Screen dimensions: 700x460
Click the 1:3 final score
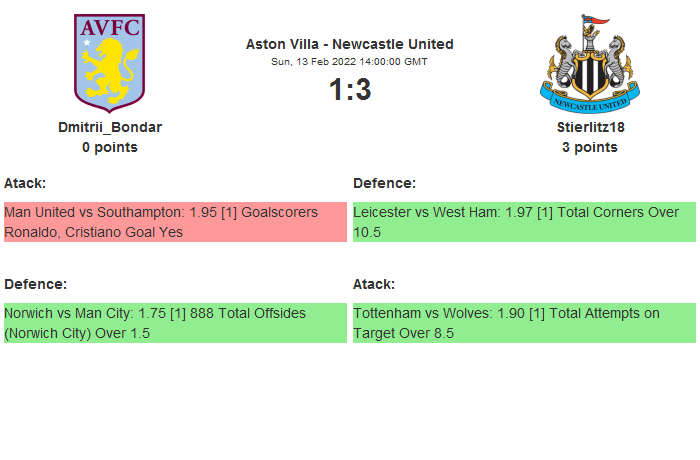tap(349, 90)
